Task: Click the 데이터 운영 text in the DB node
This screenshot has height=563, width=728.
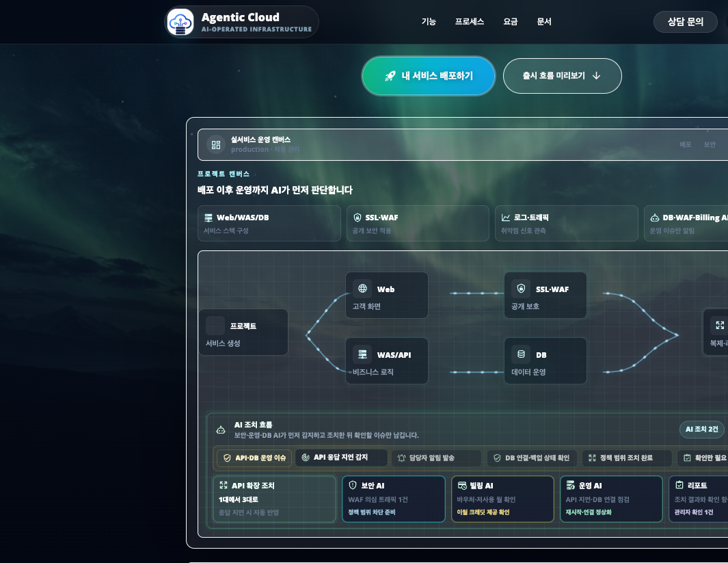Action: click(528, 372)
